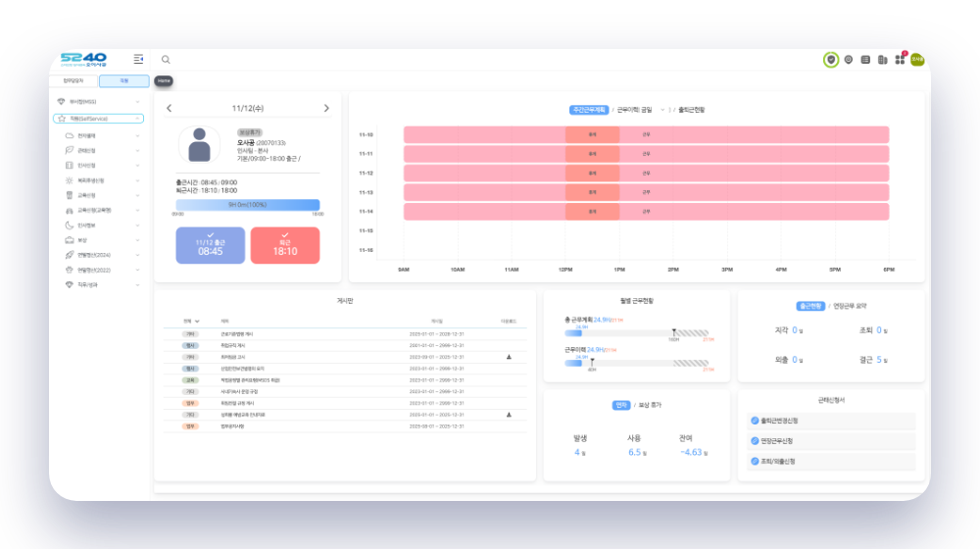This screenshot has height=549, width=980.
Task: Open the apps grid icon with red badge
Action: coord(900,59)
